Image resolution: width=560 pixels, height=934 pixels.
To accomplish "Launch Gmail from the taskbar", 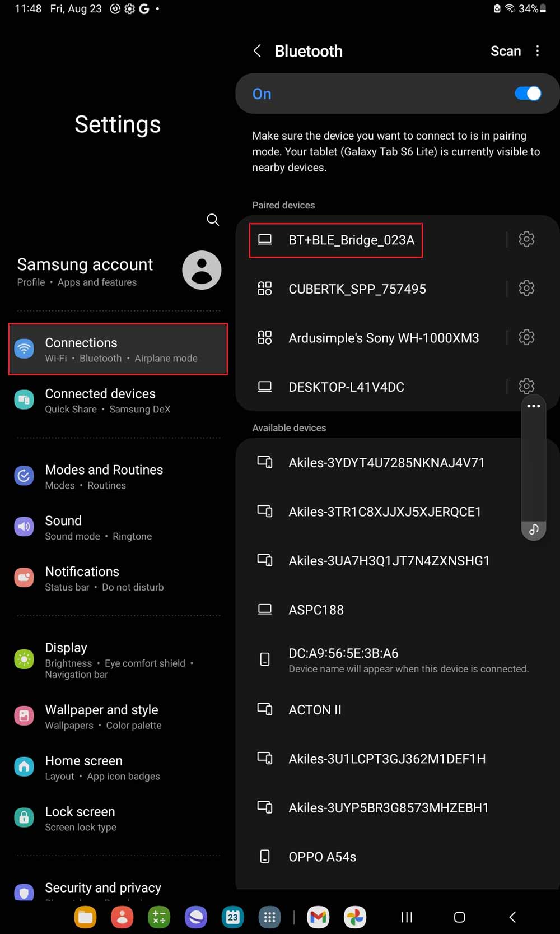I will click(318, 917).
